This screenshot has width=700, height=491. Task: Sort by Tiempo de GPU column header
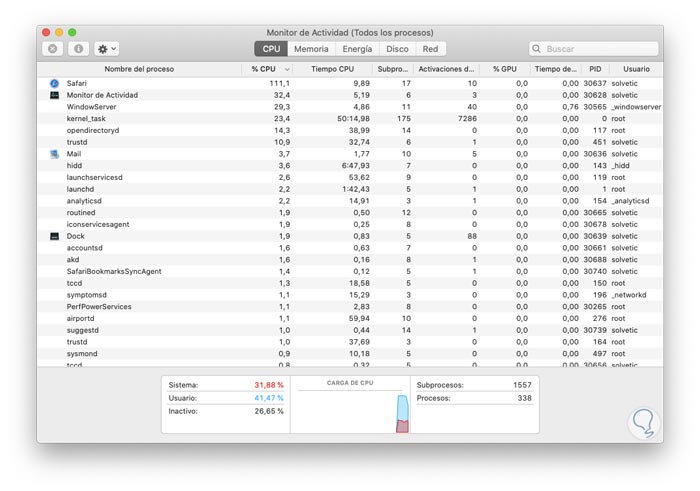pos(555,69)
